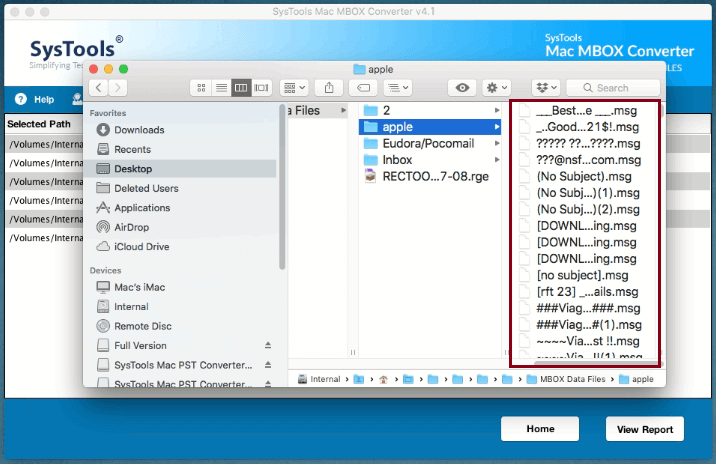Go back in Finder navigation

(99, 88)
